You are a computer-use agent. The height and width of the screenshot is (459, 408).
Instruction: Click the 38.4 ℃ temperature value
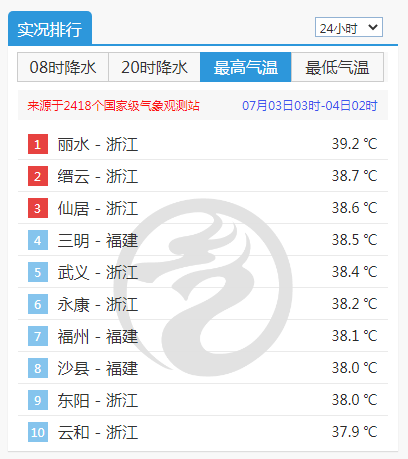(354, 272)
